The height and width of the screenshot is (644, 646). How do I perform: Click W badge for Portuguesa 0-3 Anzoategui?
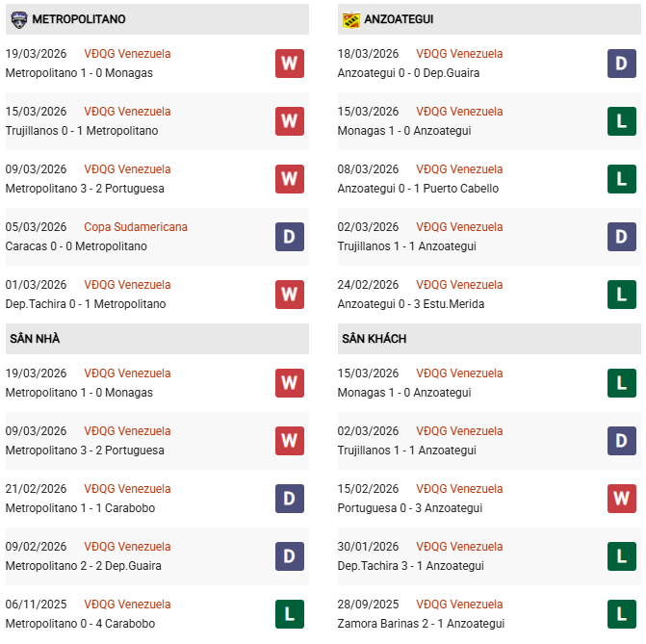(x=622, y=499)
